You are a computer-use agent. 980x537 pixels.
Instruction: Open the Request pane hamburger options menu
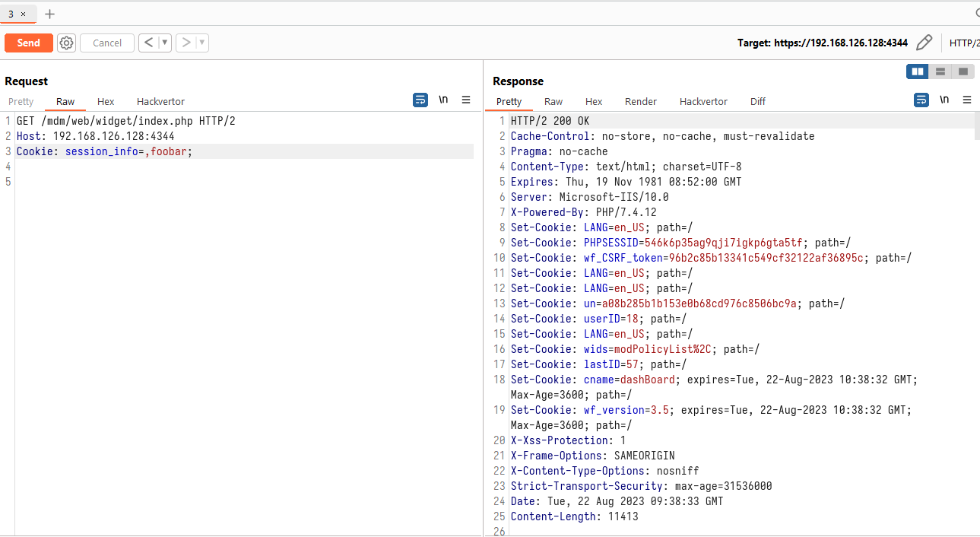[x=466, y=100]
